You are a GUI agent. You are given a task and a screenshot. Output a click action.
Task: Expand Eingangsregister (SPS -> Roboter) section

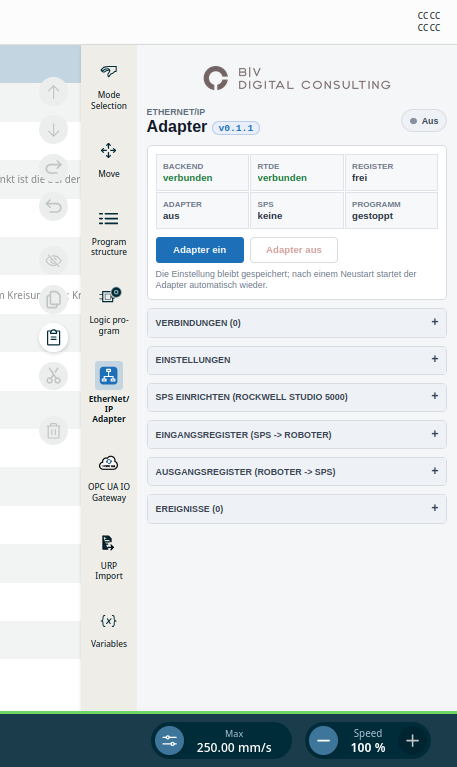(297, 434)
